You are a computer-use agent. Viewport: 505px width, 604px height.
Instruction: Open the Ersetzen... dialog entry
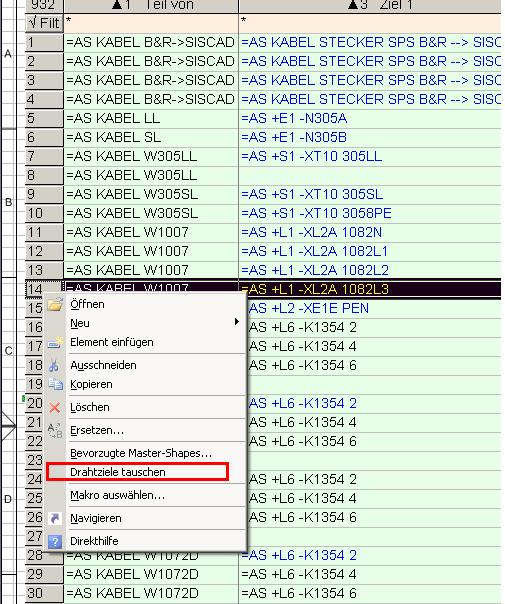pos(146,430)
